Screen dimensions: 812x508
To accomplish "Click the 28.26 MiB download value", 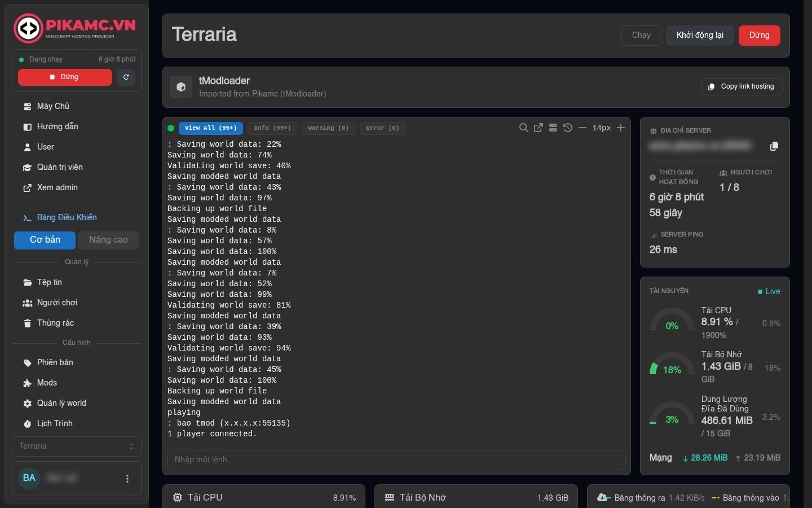I will [x=705, y=458].
